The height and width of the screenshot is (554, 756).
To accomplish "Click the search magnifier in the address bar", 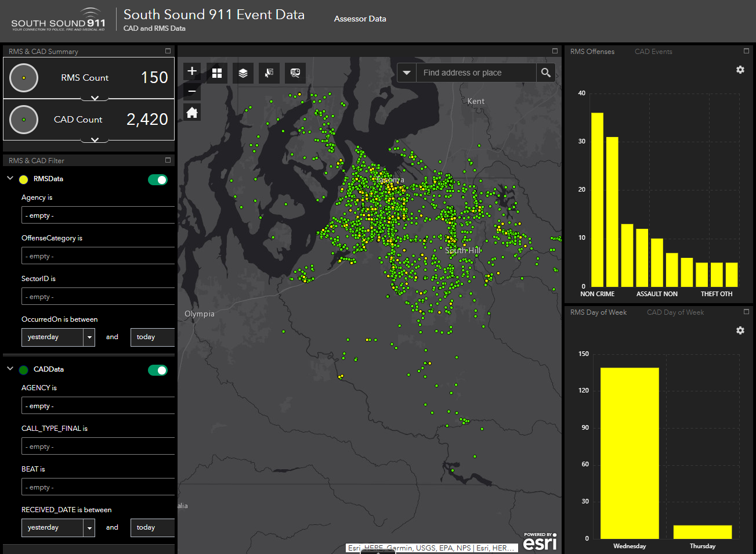I will 545,73.
